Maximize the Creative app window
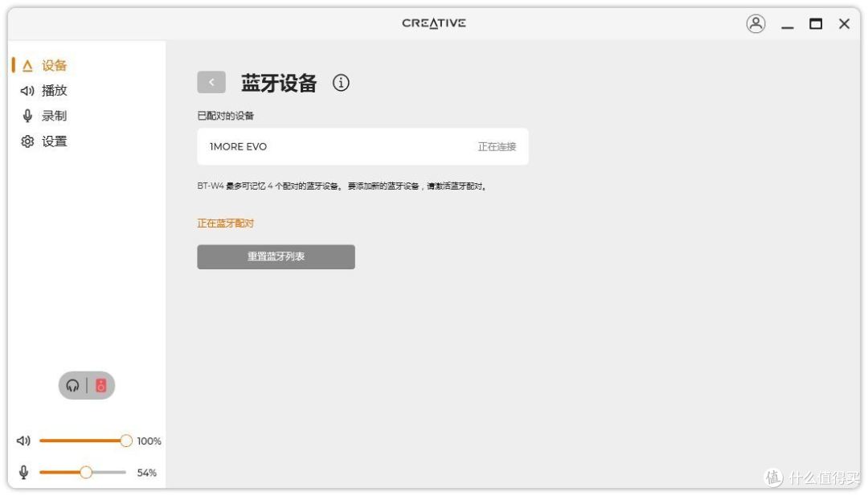 [816, 24]
